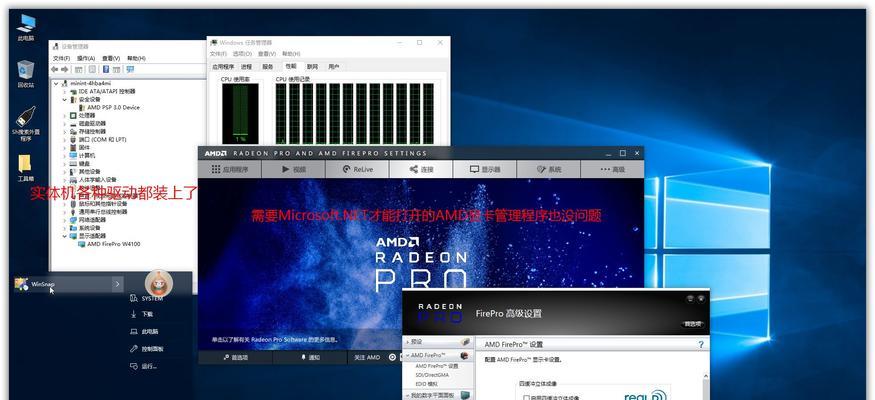Select SDI/DirectGMA in the FirePro sidebar
This screenshot has height=400, width=875.
tap(432, 375)
